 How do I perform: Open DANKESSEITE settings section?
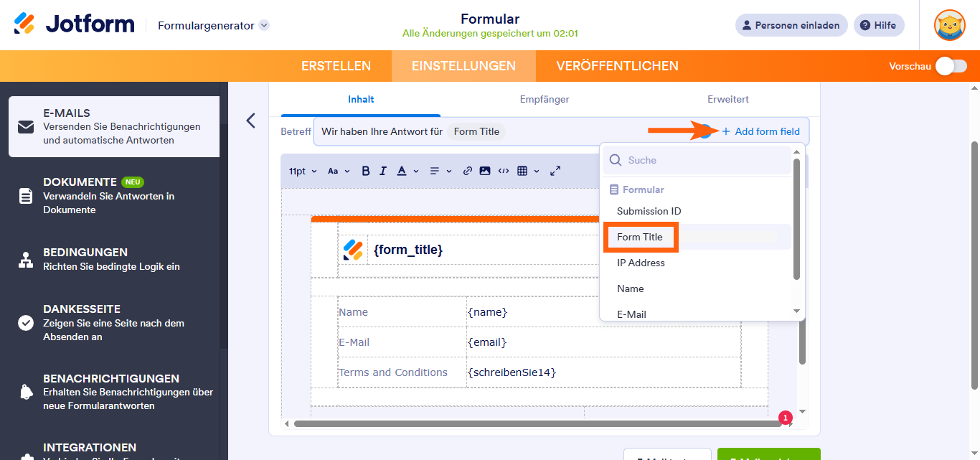pos(114,322)
